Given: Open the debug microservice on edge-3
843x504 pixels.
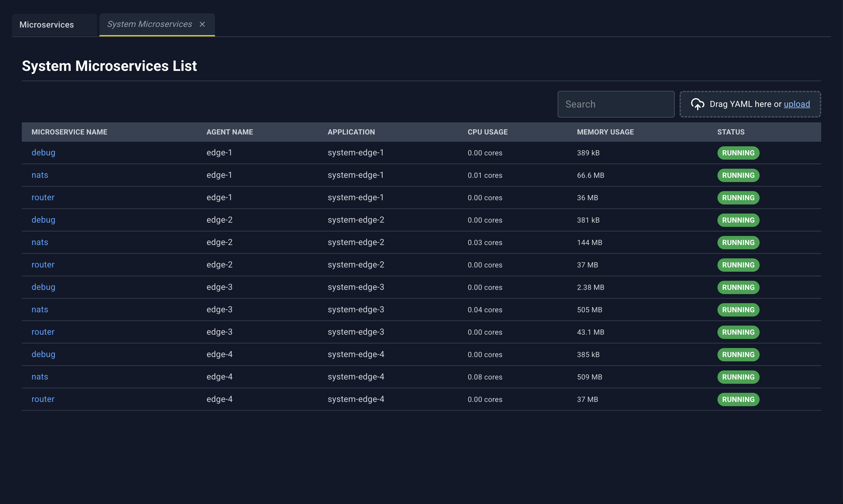Looking at the screenshot, I should (x=43, y=287).
